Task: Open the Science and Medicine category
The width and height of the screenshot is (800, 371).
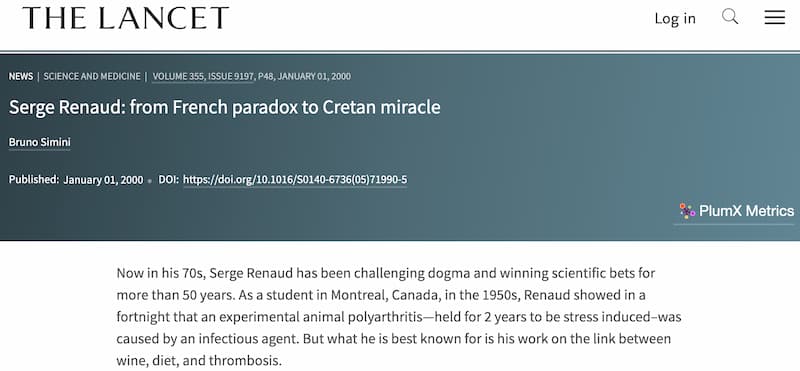Action: tap(92, 77)
